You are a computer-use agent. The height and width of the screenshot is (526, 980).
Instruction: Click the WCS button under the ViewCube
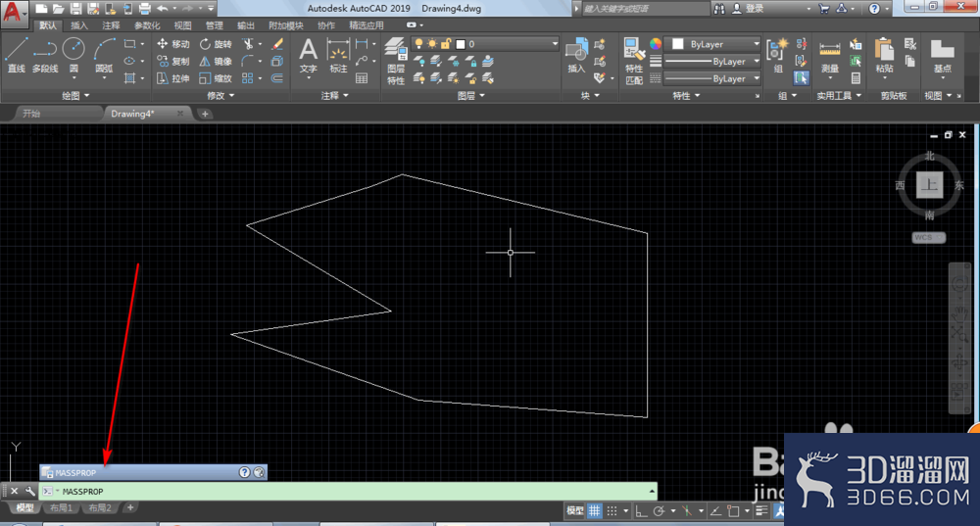pos(928,237)
